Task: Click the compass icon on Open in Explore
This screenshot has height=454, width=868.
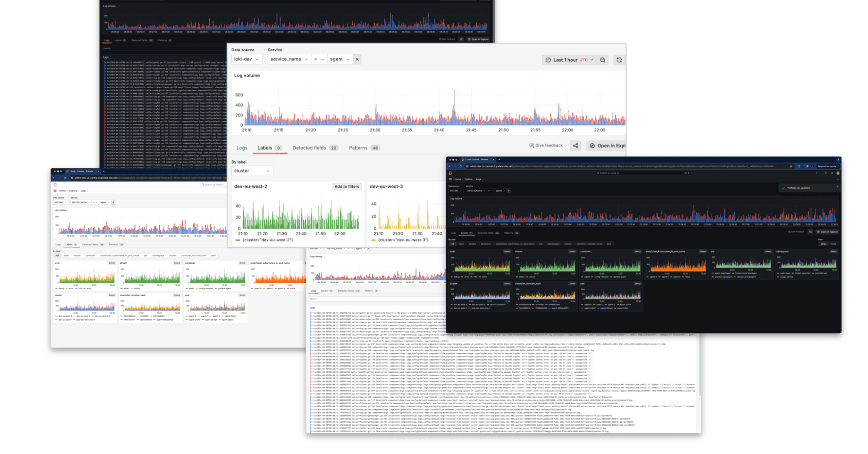Action: pos(593,146)
